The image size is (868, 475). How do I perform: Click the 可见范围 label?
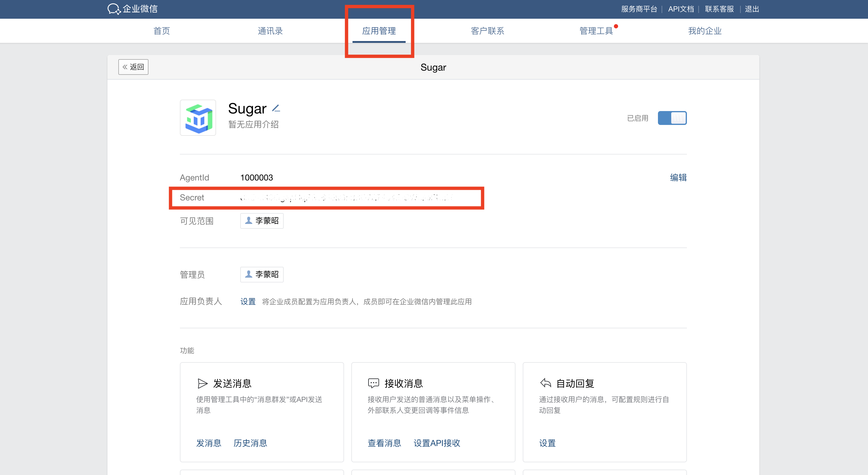[196, 221]
